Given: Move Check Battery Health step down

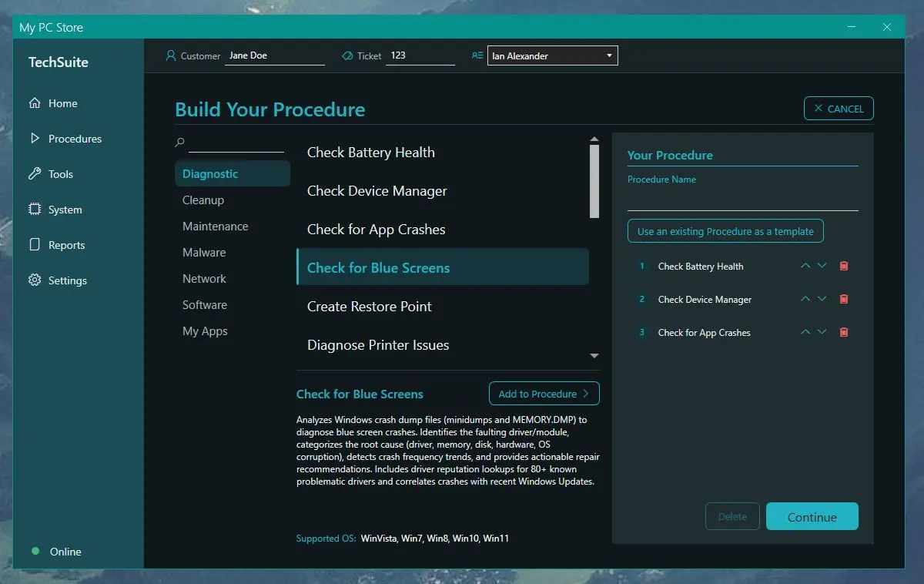Looking at the screenshot, I should pyautogui.click(x=822, y=266).
